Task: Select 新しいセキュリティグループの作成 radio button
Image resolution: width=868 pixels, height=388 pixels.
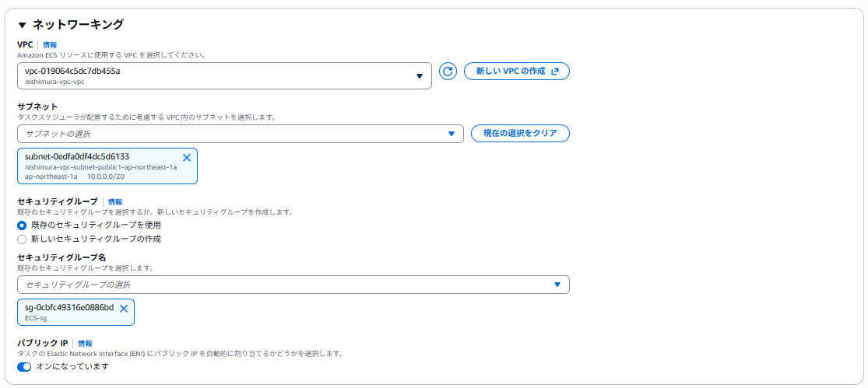Action: tap(22, 239)
